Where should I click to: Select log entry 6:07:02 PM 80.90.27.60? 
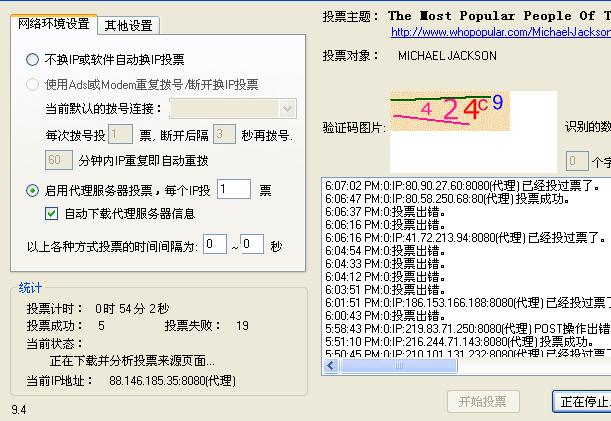tap(463, 186)
